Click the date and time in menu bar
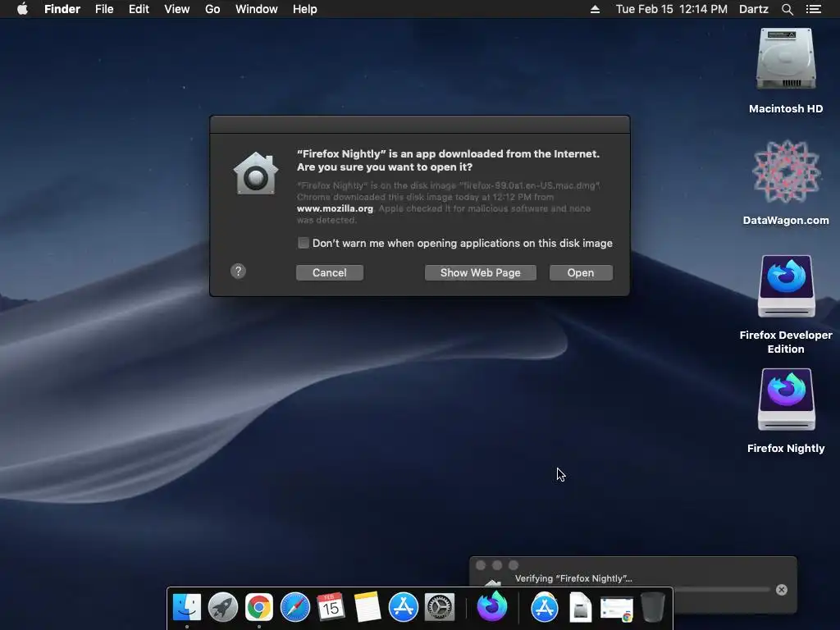 pos(671,9)
